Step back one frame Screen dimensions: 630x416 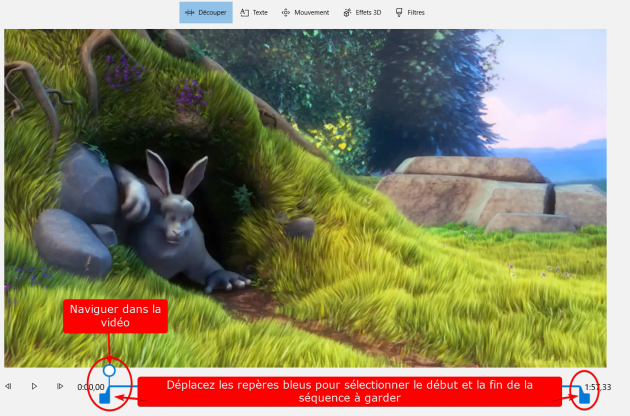pyautogui.click(x=9, y=386)
